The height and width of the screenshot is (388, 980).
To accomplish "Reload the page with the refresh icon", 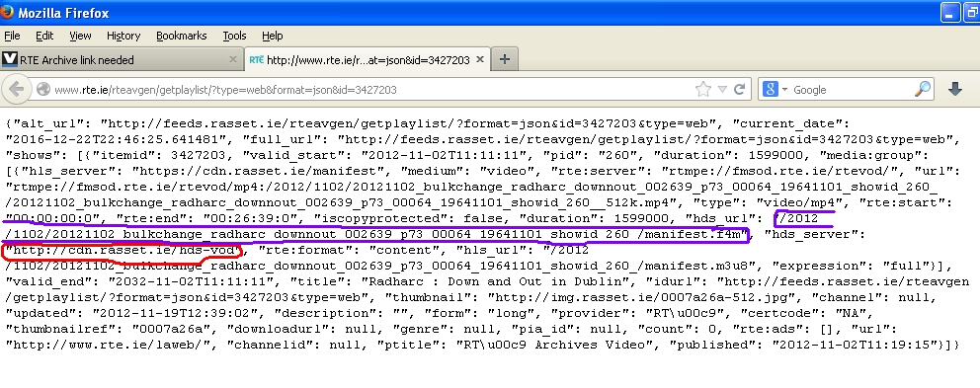I will (x=739, y=89).
